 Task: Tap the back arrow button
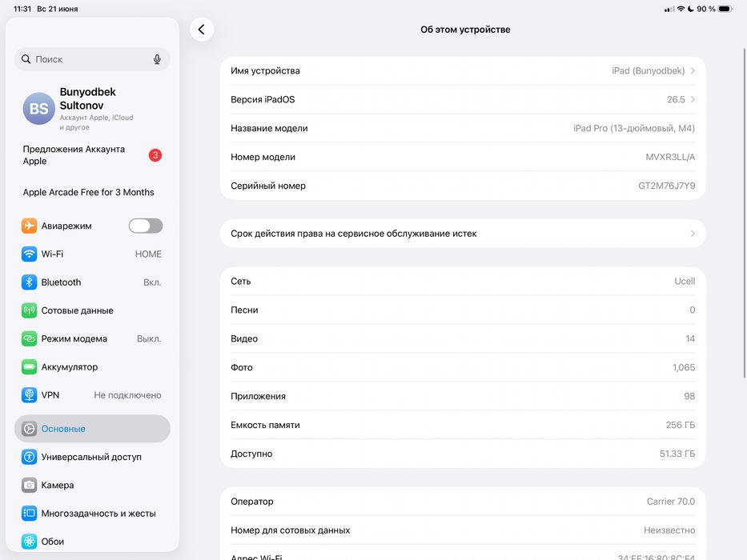202,30
